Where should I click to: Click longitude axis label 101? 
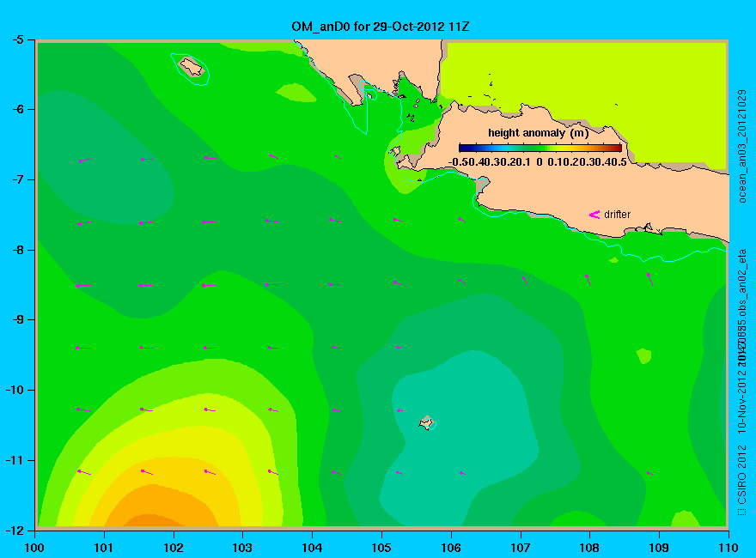coord(104,548)
